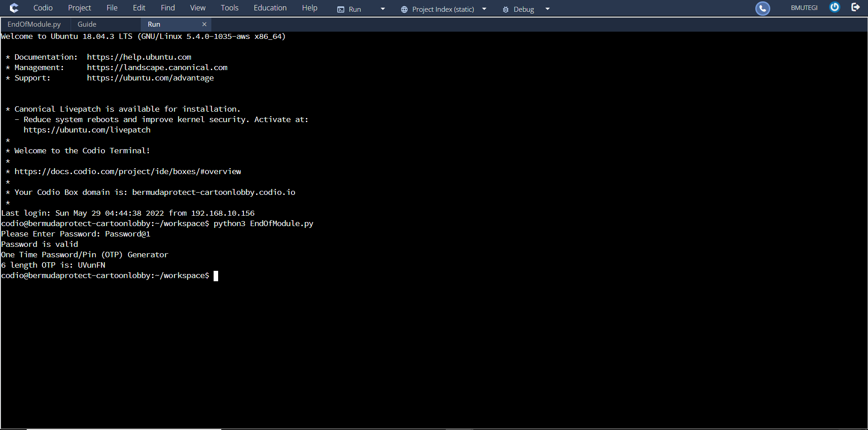Open the Codio menu
Viewport: 868px width, 430px height.
click(x=43, y=8)
